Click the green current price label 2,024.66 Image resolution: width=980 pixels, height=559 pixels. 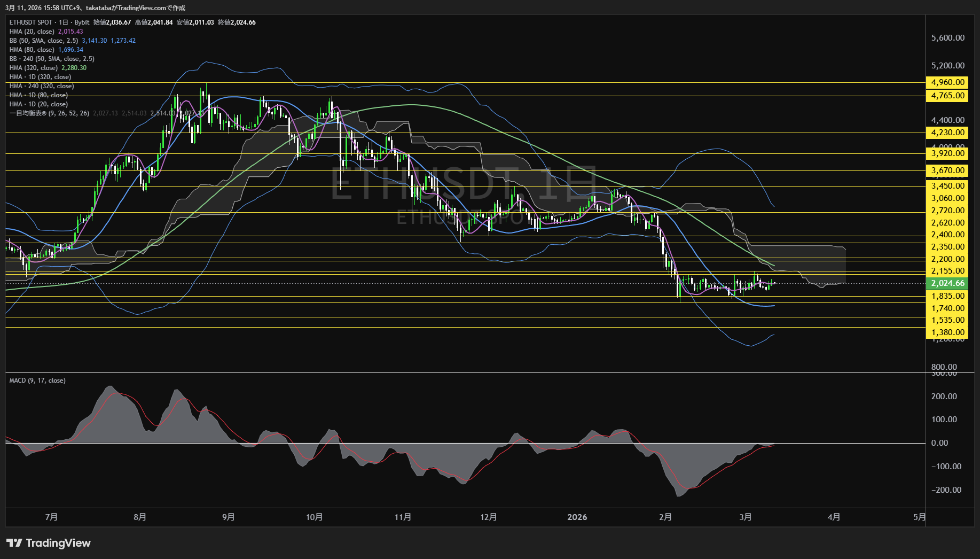point(947,283)
